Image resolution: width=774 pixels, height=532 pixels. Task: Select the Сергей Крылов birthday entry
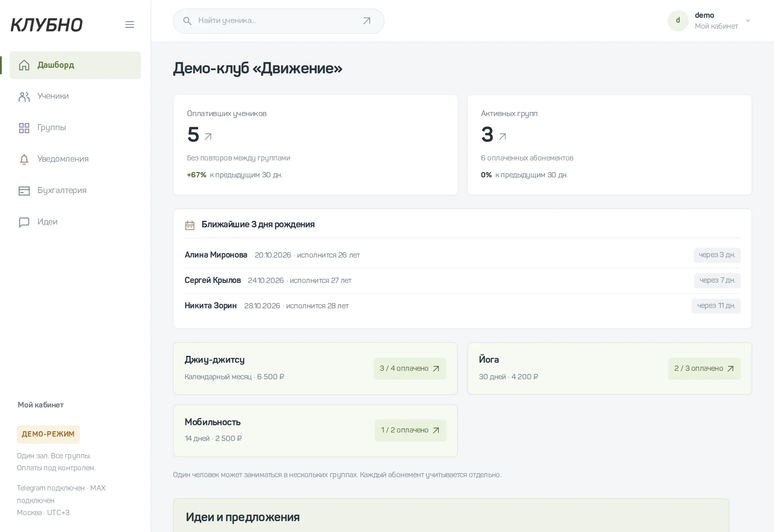tap(462, 281)
